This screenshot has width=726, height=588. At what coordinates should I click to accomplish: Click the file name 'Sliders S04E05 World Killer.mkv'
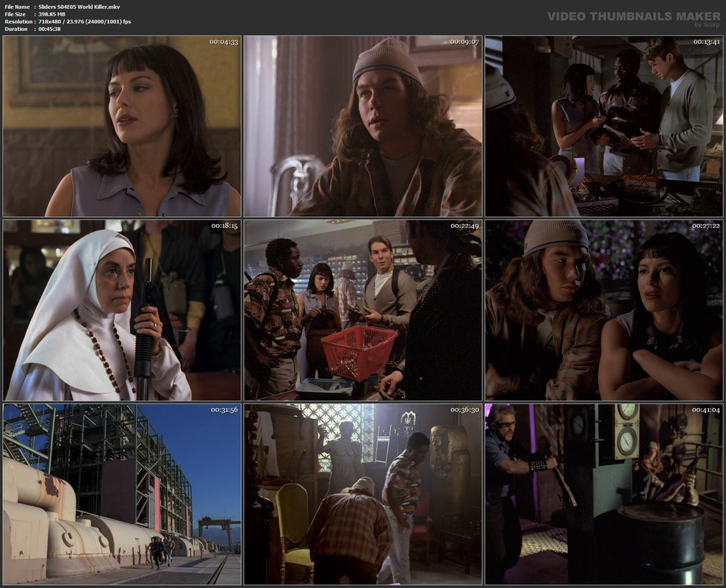79,7
